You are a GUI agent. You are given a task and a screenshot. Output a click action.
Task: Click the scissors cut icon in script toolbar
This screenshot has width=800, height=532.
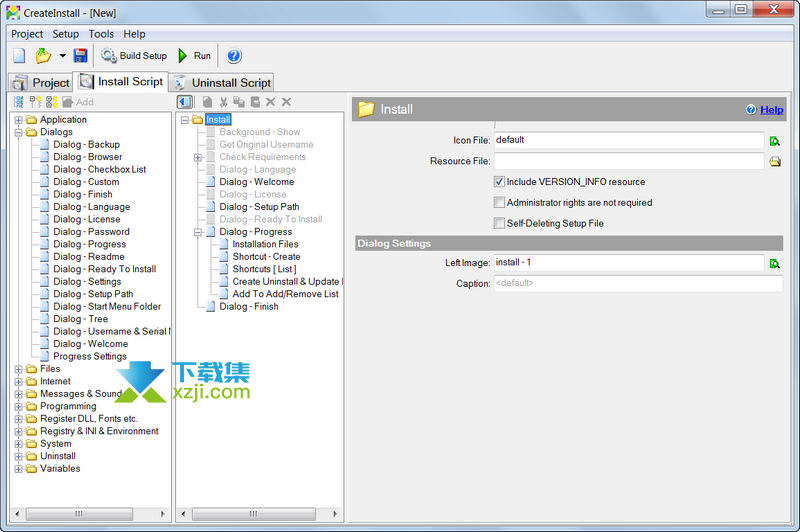click(223, 102)
